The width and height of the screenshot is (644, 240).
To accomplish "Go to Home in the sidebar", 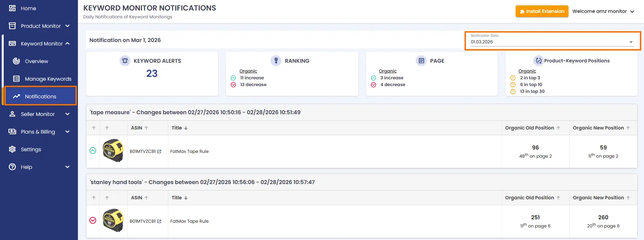I will (x=28, y=8).
